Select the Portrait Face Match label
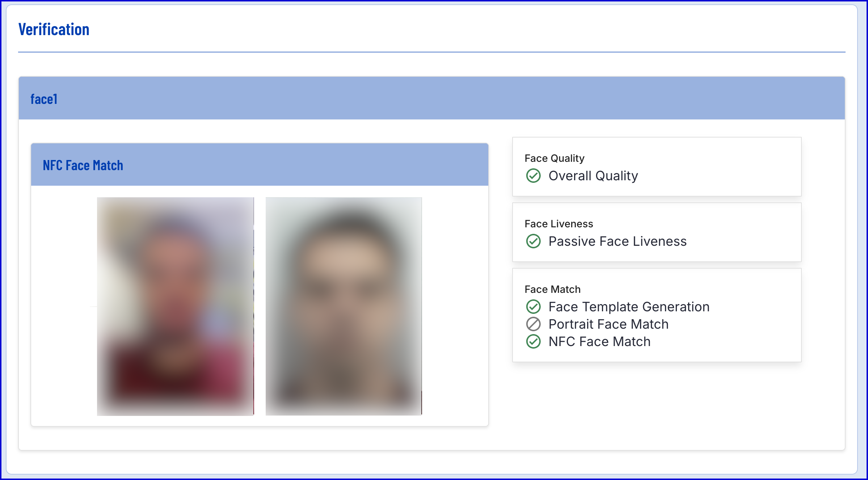 pos(608,324)
